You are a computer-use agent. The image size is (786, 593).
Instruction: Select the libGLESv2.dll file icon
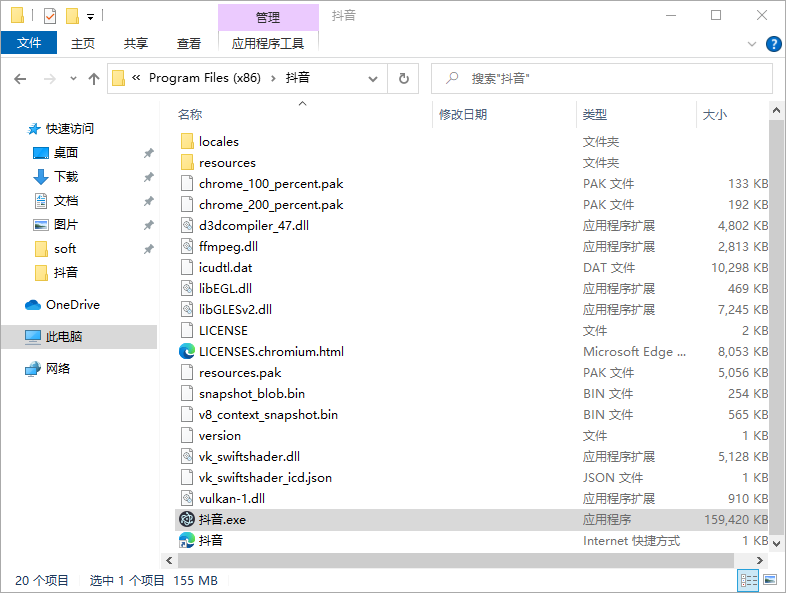point(187,309)
